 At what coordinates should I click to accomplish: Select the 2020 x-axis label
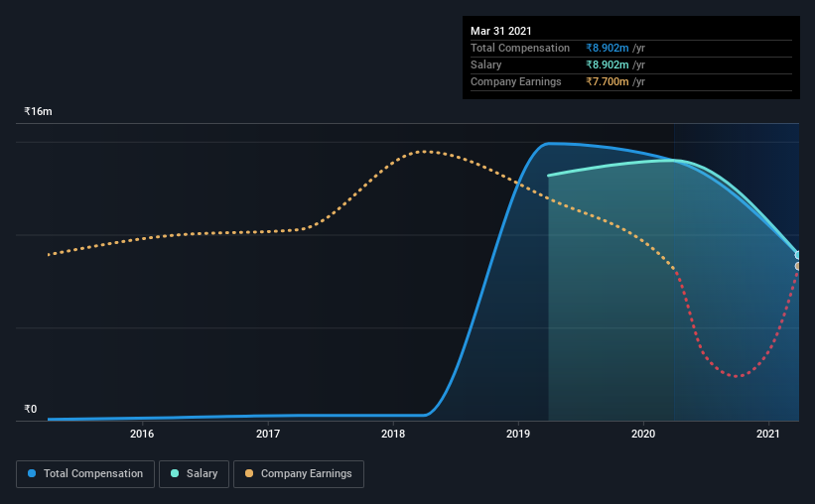point(643,434)
